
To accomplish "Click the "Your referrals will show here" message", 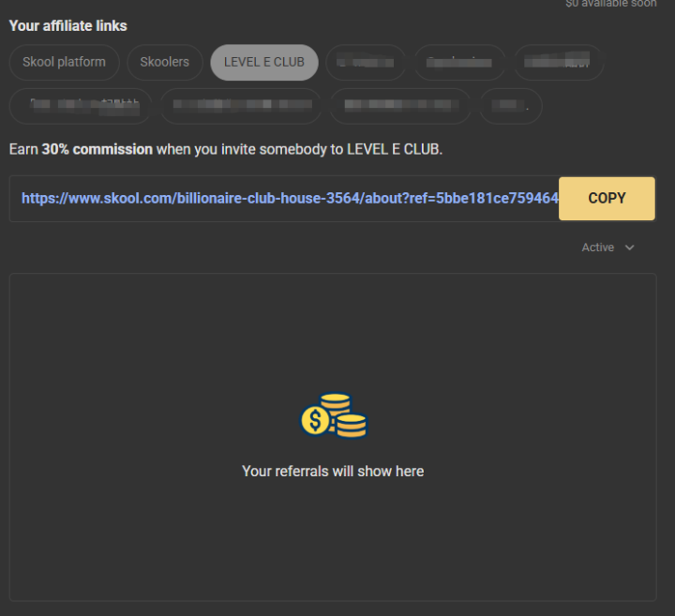I will point(333,471).
